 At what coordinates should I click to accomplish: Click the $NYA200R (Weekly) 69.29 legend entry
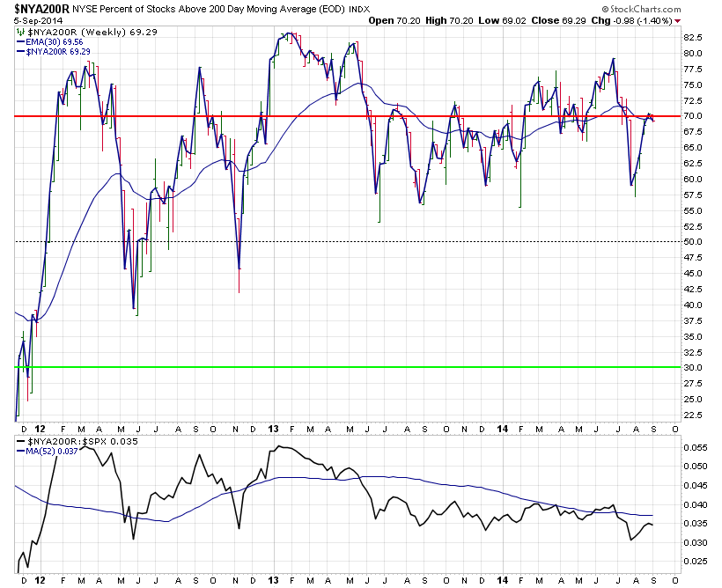pos(92,32)
